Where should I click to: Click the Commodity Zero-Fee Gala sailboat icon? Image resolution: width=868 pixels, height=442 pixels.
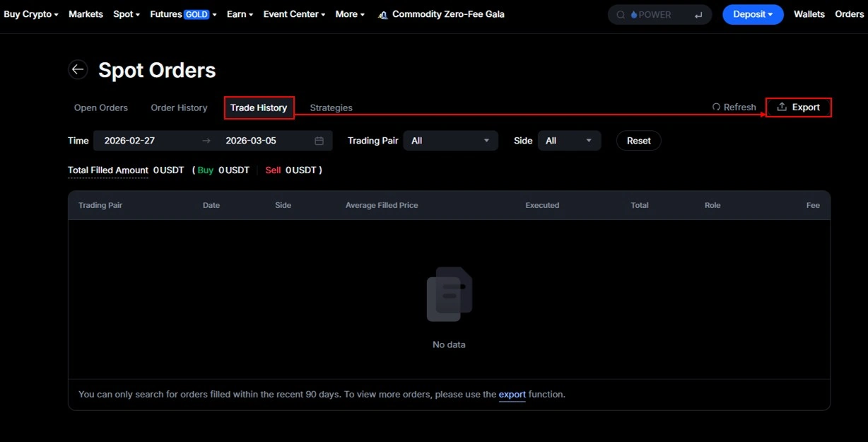pos(382,15)
